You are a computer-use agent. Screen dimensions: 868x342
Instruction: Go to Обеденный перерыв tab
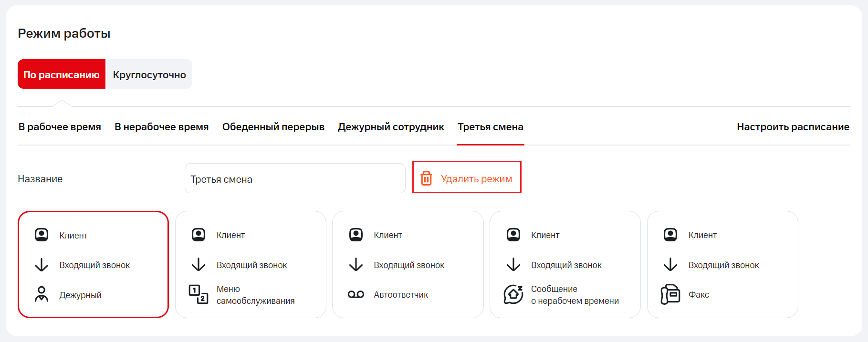[x=273, y=127]
